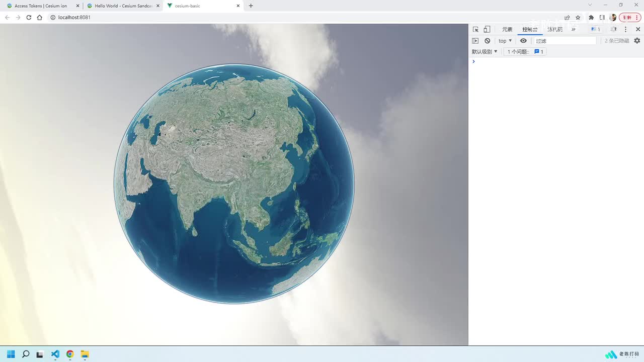Show the console sidebar

click(x=475, y=41)
